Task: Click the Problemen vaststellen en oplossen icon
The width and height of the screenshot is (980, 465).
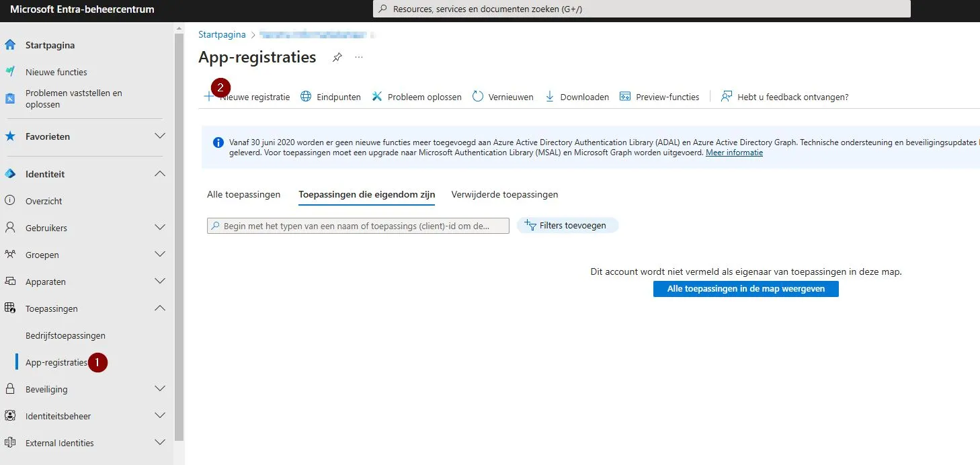Action: (x=10, y=99)
